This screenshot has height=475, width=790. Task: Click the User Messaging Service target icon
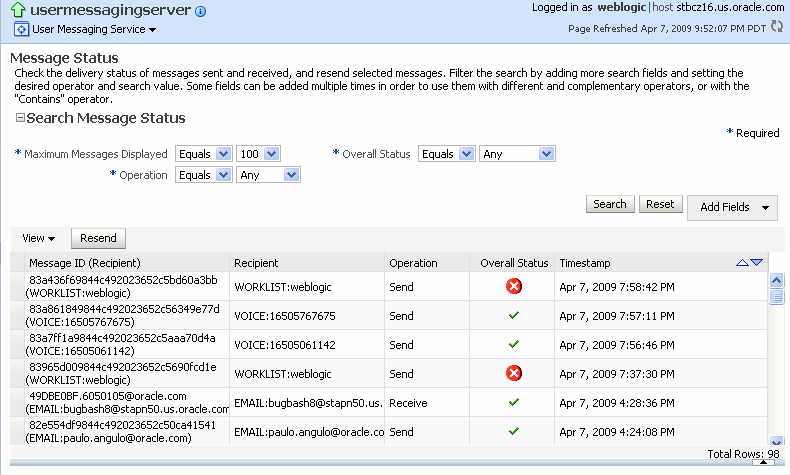(21, 29)
